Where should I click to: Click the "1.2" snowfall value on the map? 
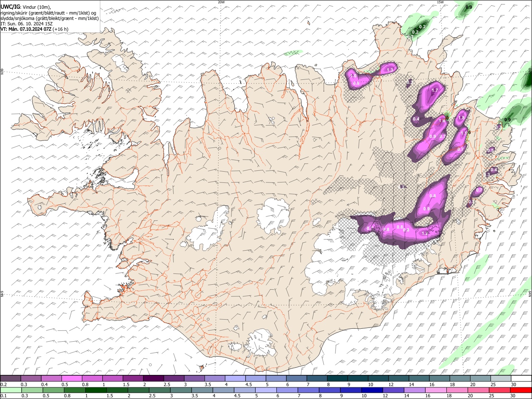click(x=425, y=234)
